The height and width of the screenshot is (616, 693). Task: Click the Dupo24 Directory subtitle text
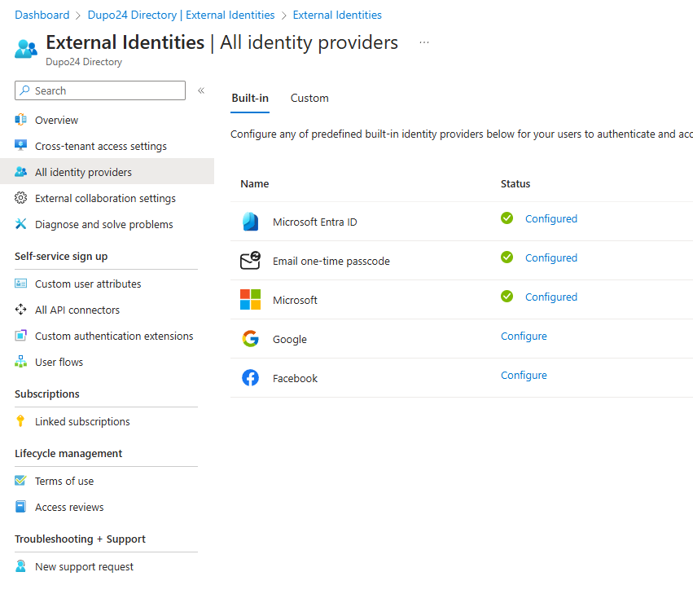point(84,61)
